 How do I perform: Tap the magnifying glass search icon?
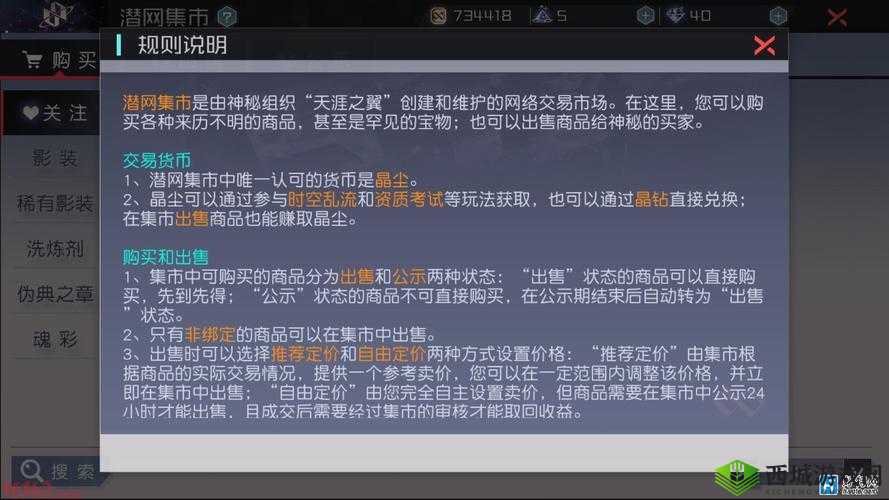(31, 471)
